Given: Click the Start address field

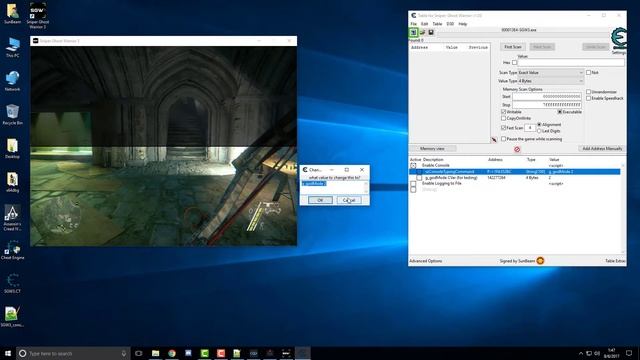Looking at the screenshot, I should 547,97.
